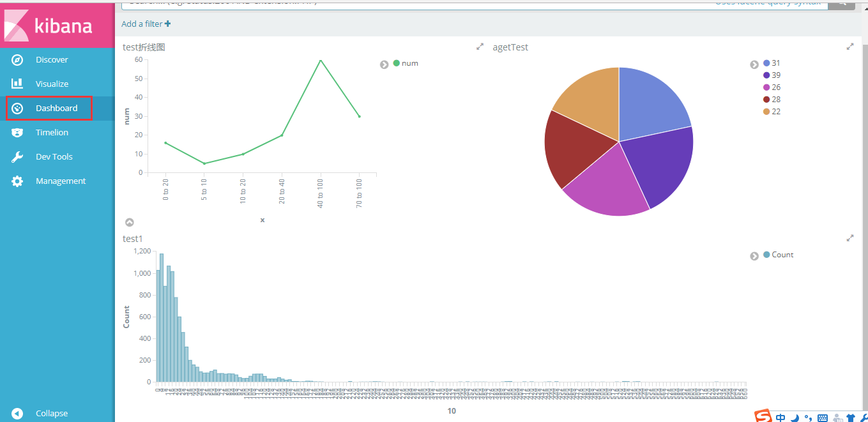Click the legend swatch for 22
The image size is (868, 422).
[766, 112]
